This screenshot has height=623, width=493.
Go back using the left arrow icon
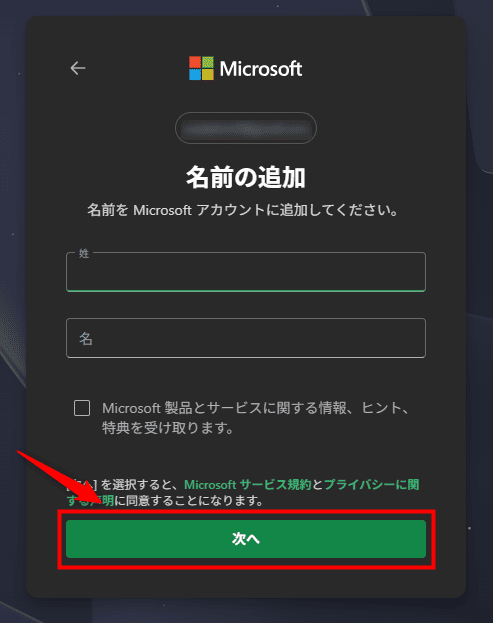[78, 68]
